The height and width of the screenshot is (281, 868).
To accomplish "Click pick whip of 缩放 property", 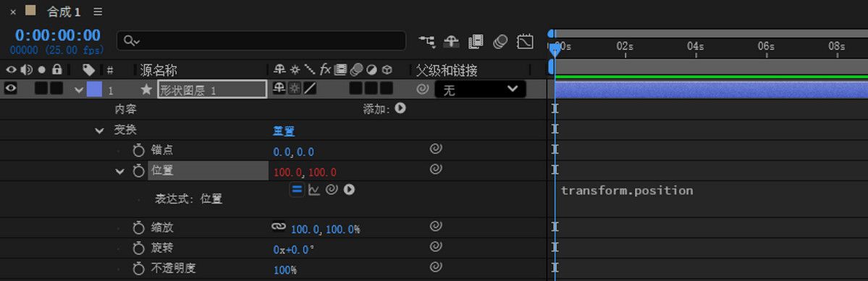I will pos(436,226).
